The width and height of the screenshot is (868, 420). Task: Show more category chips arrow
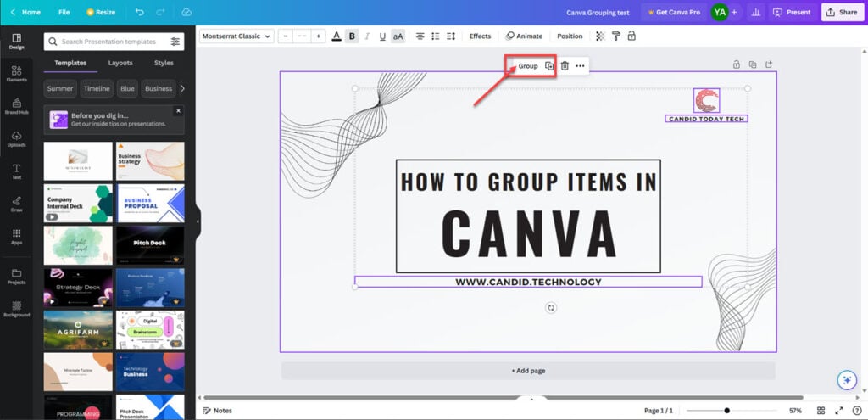click(182, 88)
